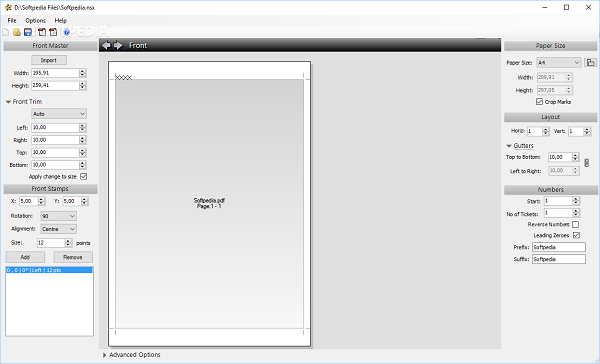Viewport: 600px width, 364px height.
Task: Save the project using the floppy disk icon
Action: point(28,32)
